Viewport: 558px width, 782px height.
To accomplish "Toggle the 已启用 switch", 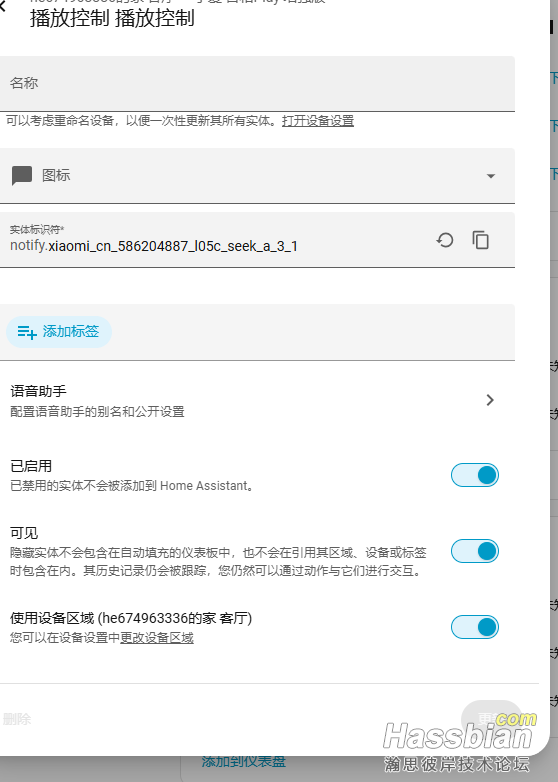I will pyautogui.click(x=475, y=475).
